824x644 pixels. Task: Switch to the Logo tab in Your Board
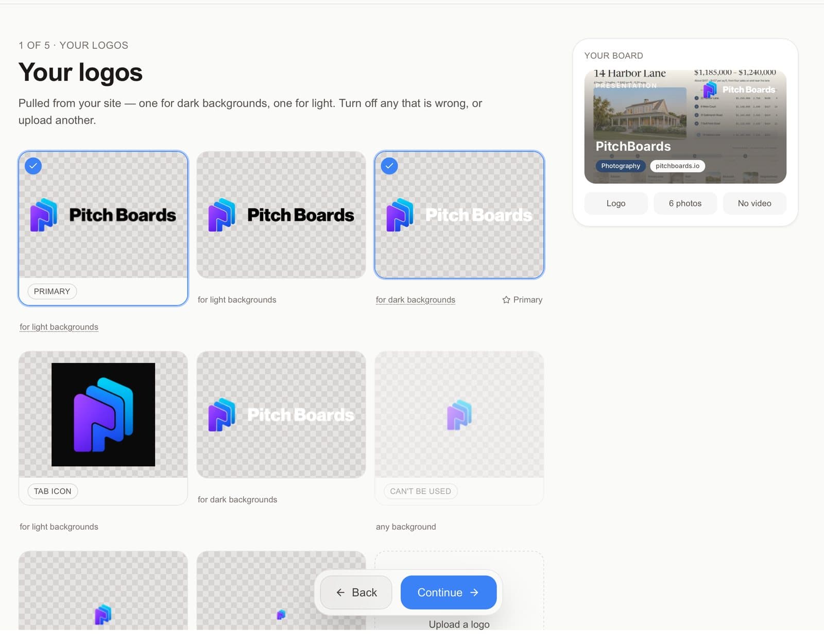(616, 203)
